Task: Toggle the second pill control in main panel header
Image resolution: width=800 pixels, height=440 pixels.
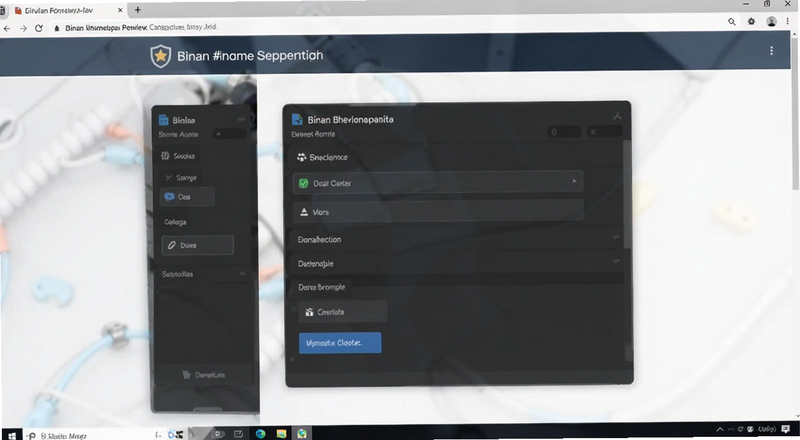Action: 604,132
